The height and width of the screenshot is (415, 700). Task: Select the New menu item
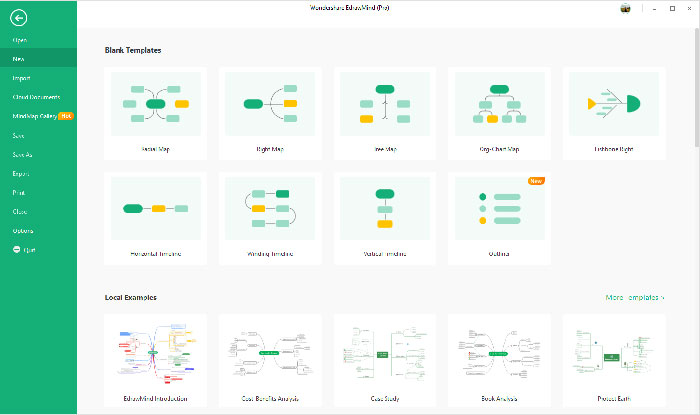[x=38, y=58]
